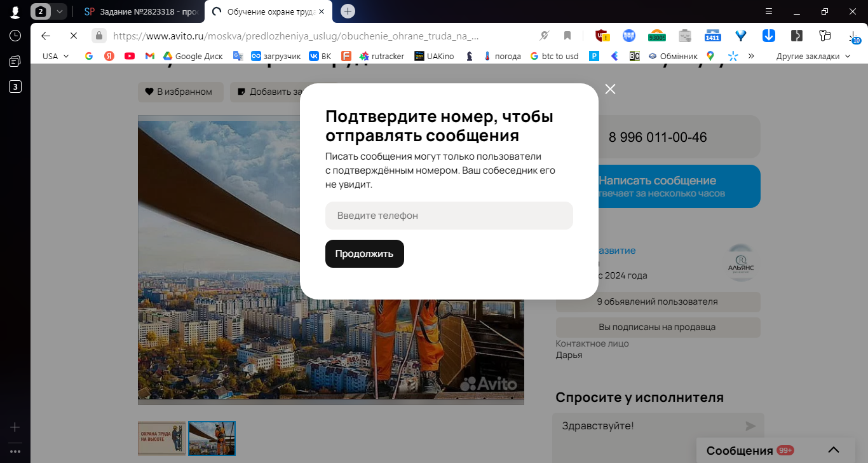Click the site security lock icon
Screen dimensions: 868x463
pos(98,36)
